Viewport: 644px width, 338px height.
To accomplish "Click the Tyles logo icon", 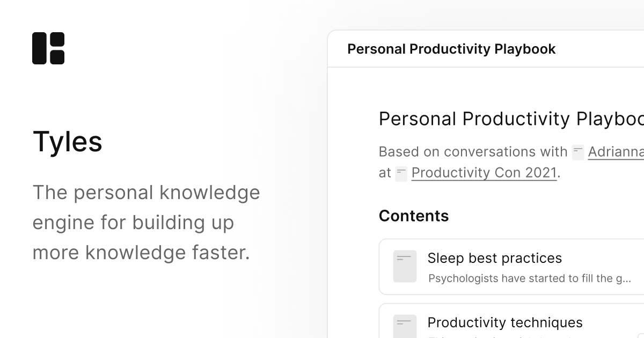I will [x=48, y=48].
